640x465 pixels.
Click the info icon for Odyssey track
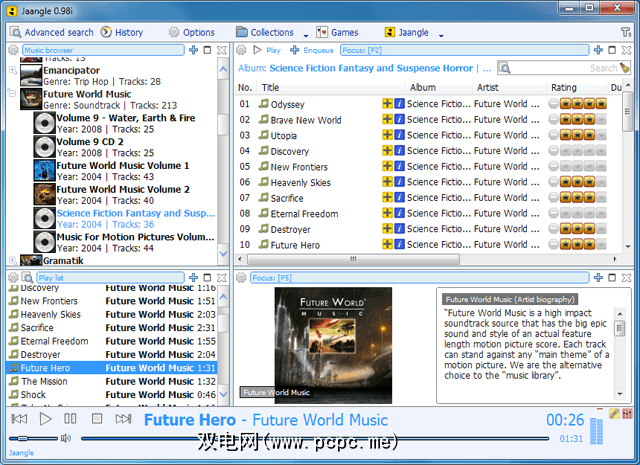400,104
